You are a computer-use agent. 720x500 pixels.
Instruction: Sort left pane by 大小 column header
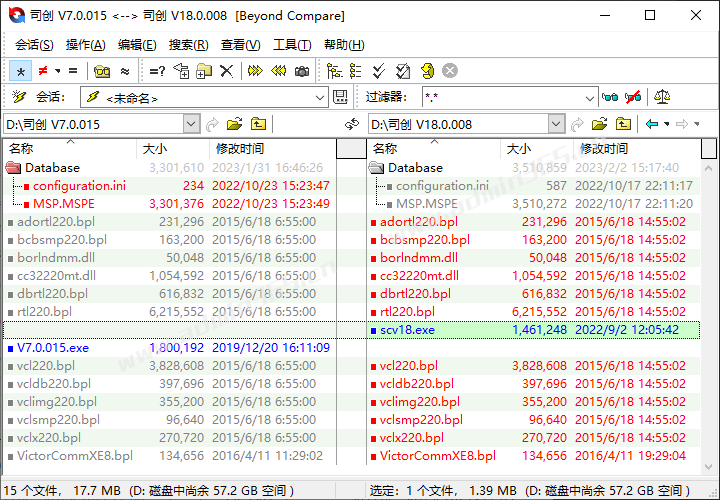point(173,149)
